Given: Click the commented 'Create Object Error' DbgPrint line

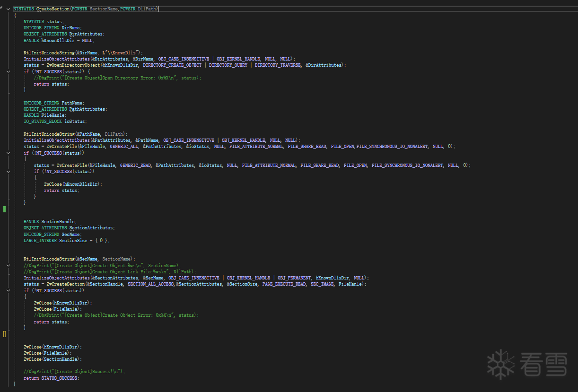Looking at the screenshot, I should point(116,315).
